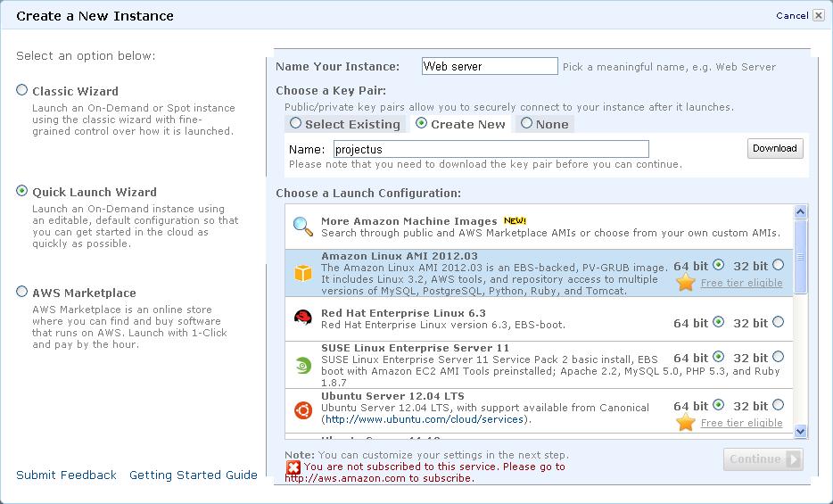Click the SUSE chameleon logo icon
Image resolution: width=833 pixels, height=504 pixels.
click(303, 366)
